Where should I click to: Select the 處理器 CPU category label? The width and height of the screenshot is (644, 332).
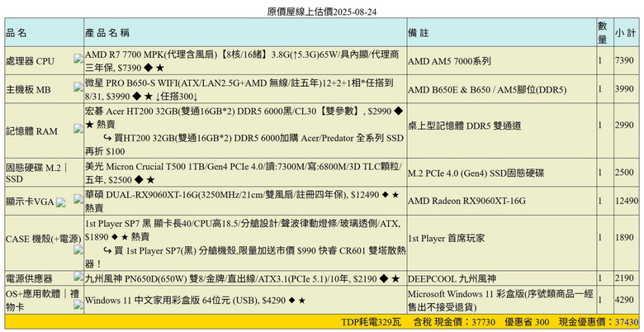(30, 61)
